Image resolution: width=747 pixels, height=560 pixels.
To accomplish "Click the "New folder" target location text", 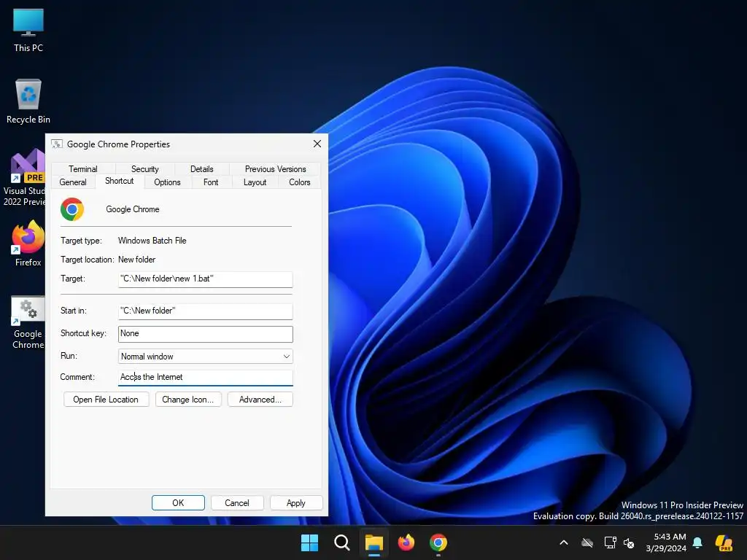I will click(x=136, y=260).
